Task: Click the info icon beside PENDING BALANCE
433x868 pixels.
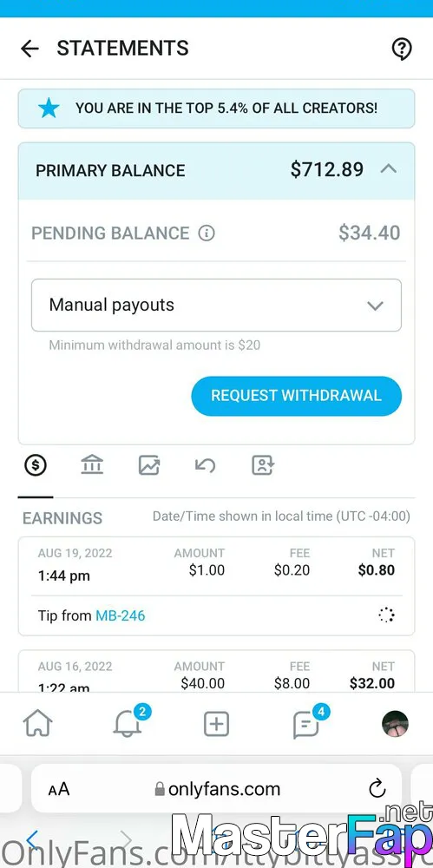Action: pyautogui.click(x=207, y=233)
